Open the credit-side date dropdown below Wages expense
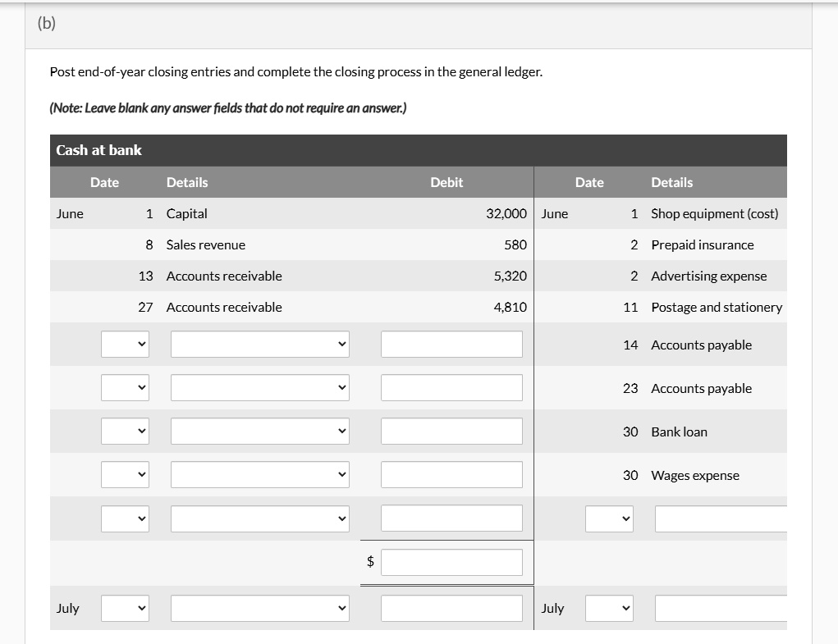838x644 pixels. point(609,518)
